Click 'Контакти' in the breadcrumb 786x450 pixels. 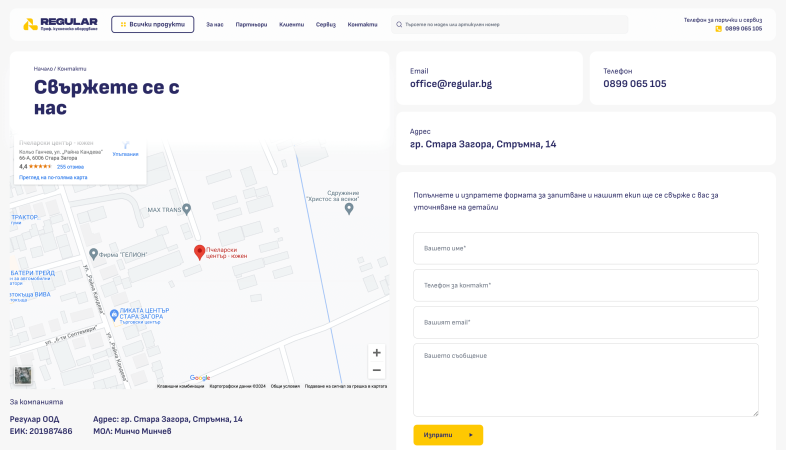[72, 69]
